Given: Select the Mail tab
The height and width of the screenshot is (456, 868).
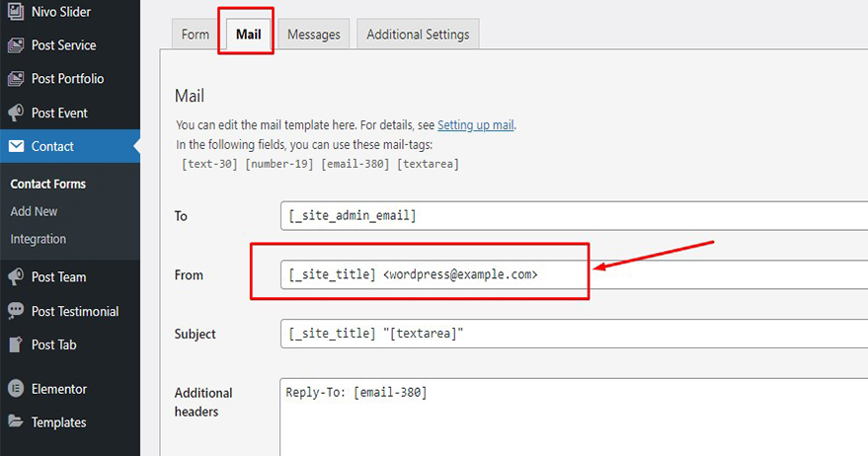Looking at the screenshot, I should tap(248, 35).
